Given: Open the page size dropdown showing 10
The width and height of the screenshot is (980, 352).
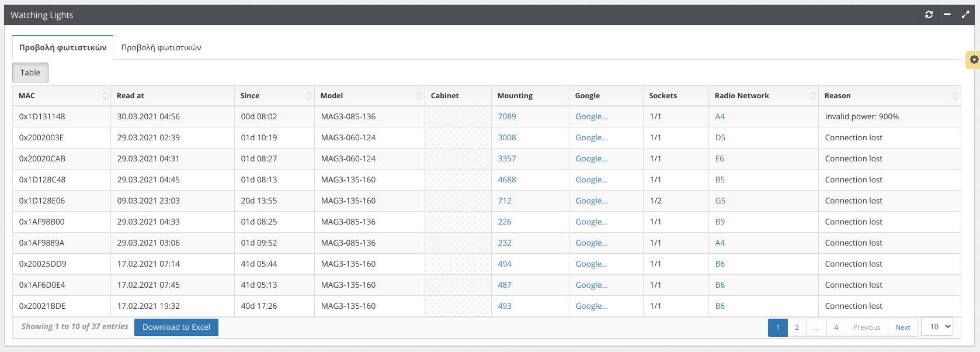Looking at the screenshot, I should click(x=937, y=327).
